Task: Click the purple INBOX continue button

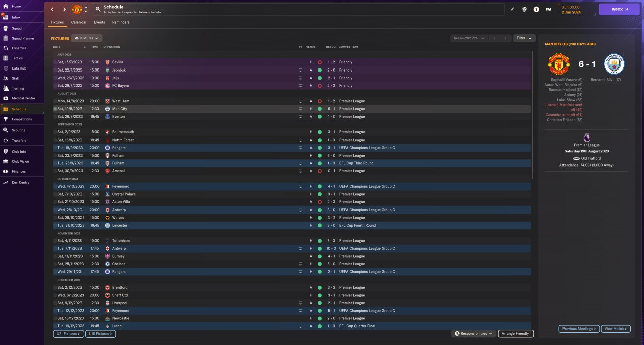Action: tap(619, 9)
